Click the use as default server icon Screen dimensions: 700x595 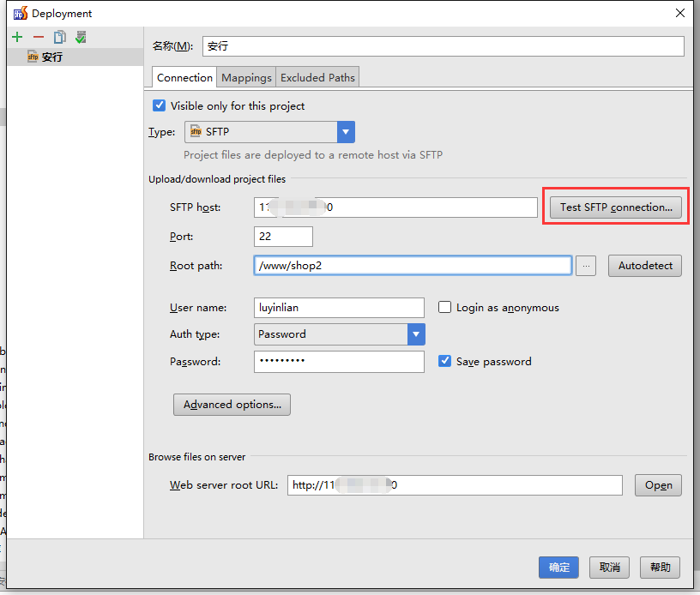(x=81, y=37)
